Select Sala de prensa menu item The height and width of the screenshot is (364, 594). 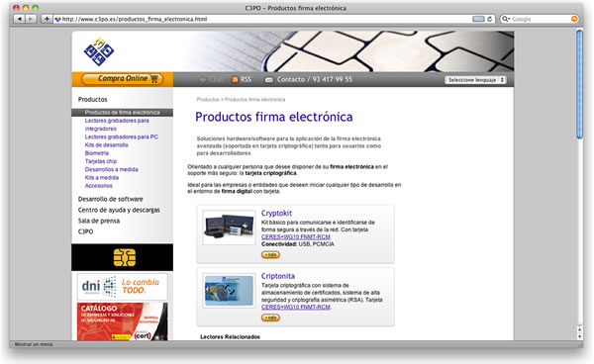(x=99, y=221)
